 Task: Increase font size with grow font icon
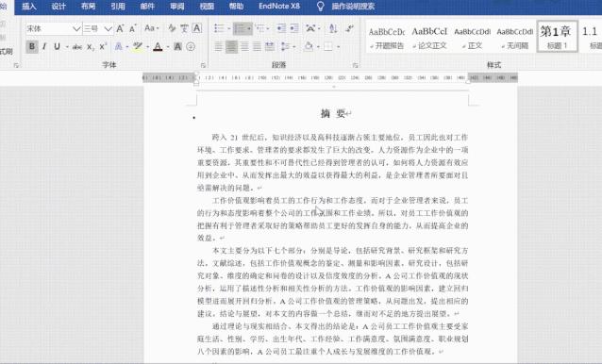click(120, 28)
